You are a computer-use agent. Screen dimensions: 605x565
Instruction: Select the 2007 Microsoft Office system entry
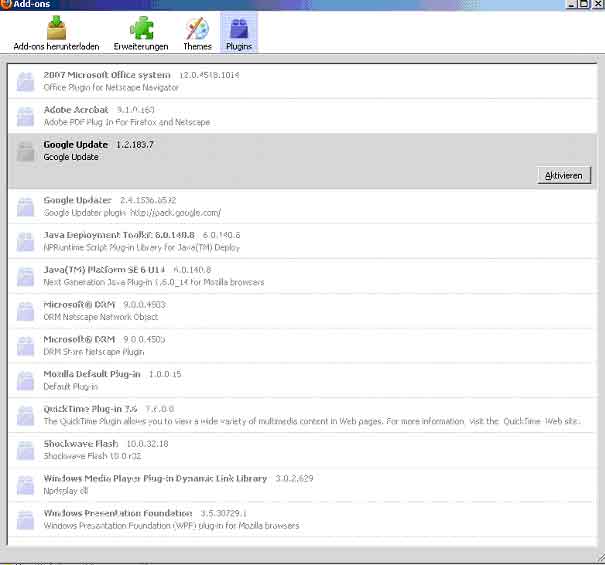point(302,81)
